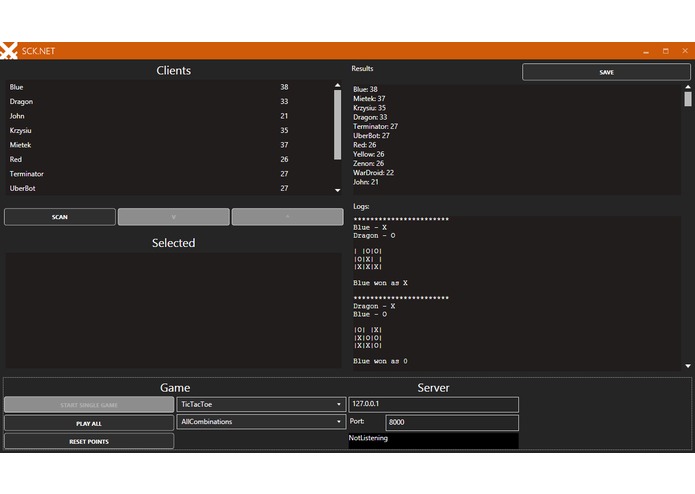Select the Blue client row
The image size is (695, 494).
point(168,87)
